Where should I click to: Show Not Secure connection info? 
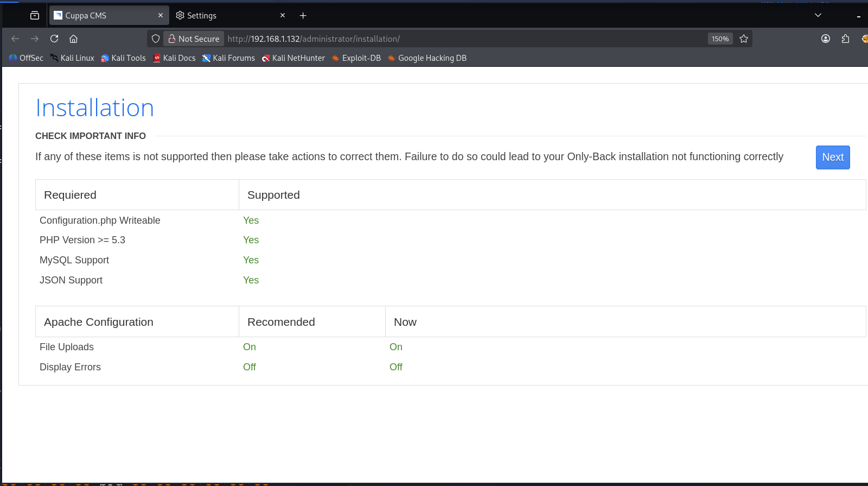pos(194,39)
